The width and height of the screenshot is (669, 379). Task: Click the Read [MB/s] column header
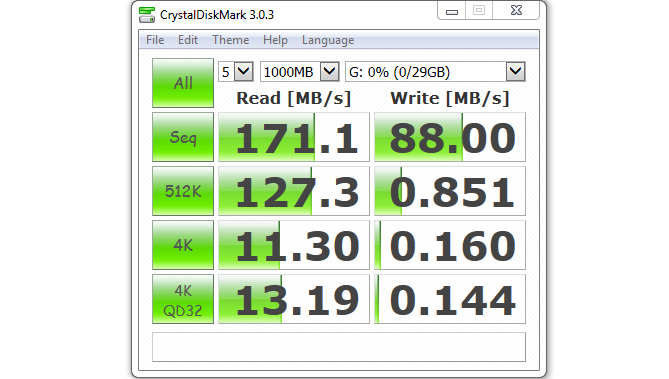[x=294, y=98]
